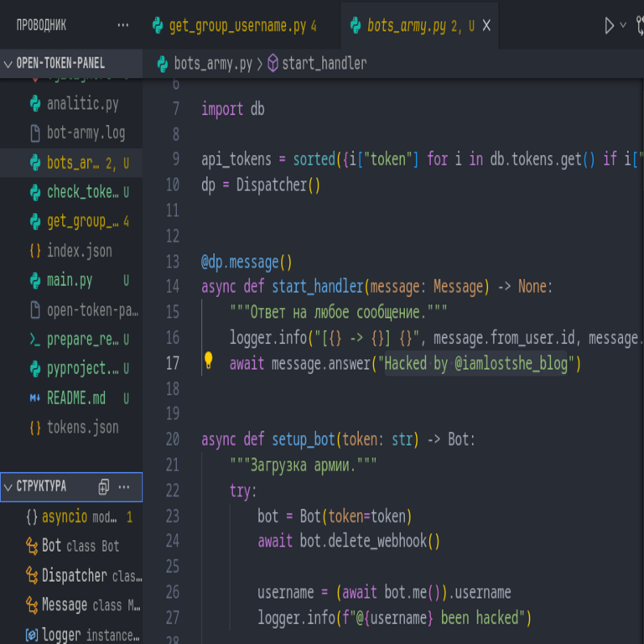Collapse the OPEN-TOKEN-PANEL folder section

coord(8,64)
